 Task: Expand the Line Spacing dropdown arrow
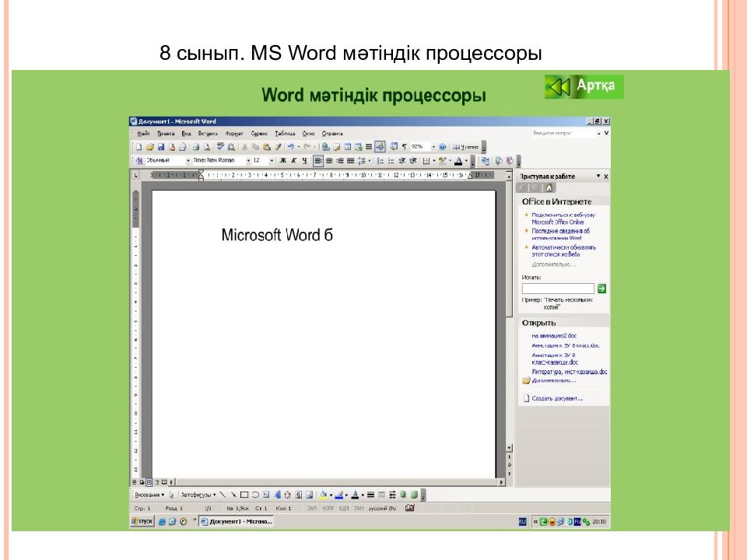tap(369, 161)
